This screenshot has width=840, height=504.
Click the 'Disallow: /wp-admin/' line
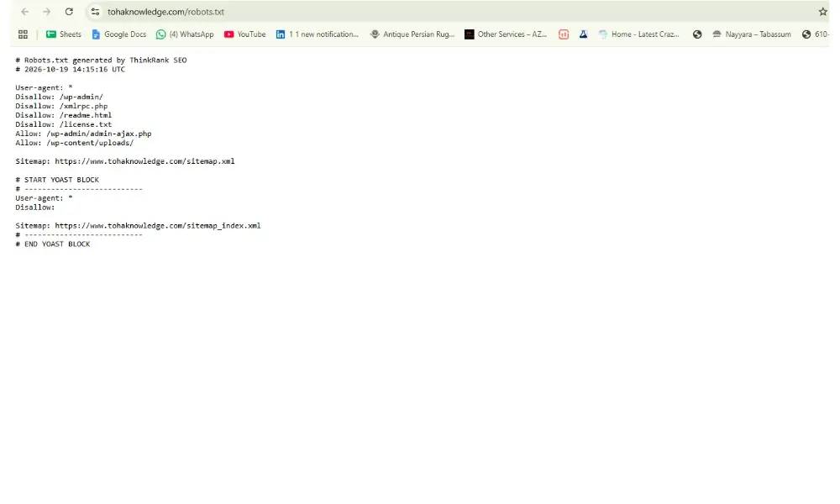point(59,97)
